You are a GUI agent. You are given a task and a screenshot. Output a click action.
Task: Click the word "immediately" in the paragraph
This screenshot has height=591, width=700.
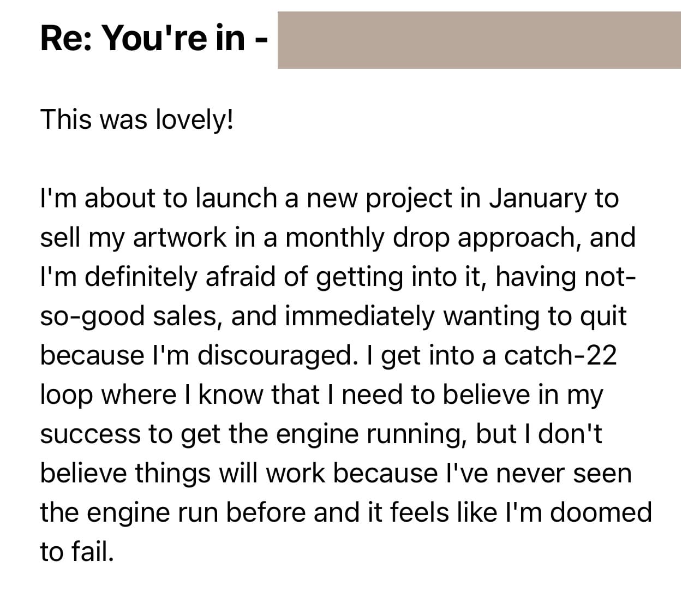click(x=358, y=317)
